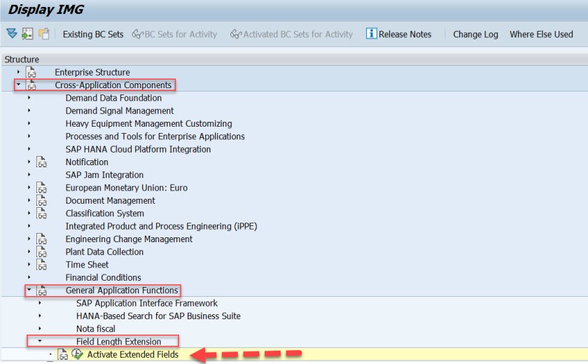Screen dimensions: 588x364
Task: Open documentation icon beside Plant Data Collection
Action: point(41,251)
